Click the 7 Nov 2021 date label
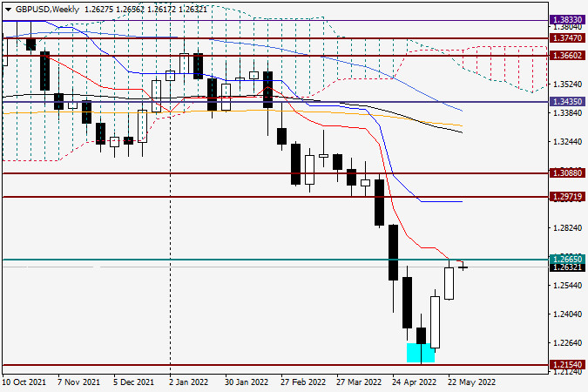 78,382
